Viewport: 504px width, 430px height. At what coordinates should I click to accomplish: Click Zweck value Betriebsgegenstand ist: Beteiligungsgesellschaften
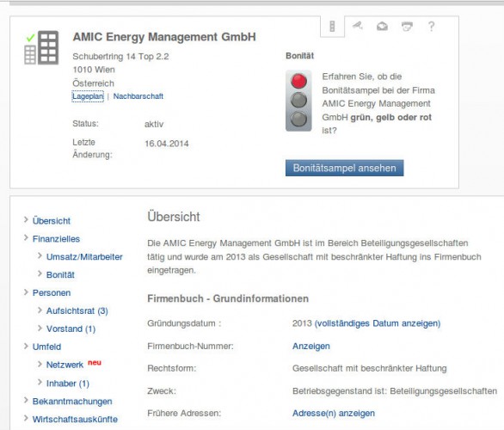(x=395, y=391)
